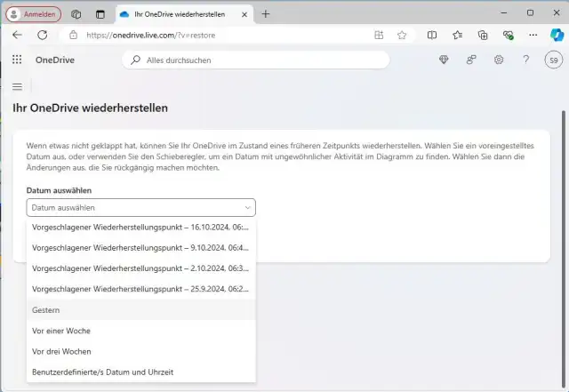This screenshot has width=569, height=392.
Task: Open the Microsoft app launcher grid
Action: [x=17, y=60]
